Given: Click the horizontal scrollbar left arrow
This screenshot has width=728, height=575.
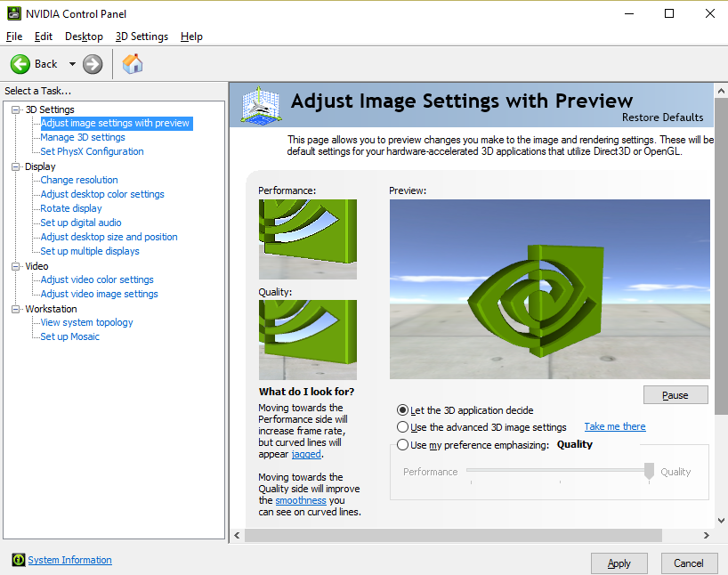Looking at the screenshot, I should (x=237, y=536).
